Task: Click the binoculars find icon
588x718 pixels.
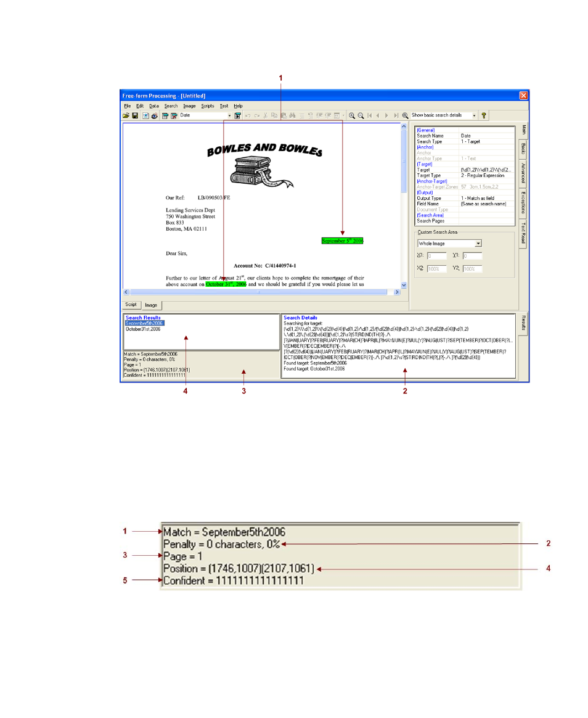Action: click(x=292, y=116)
